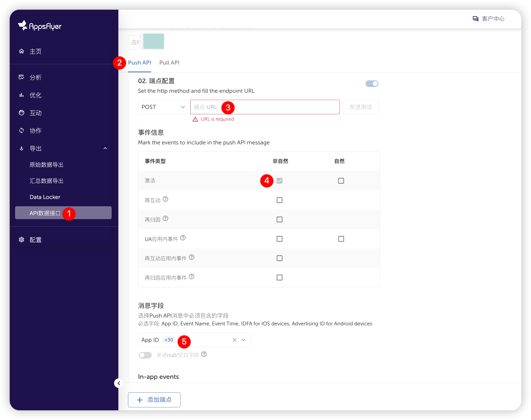Click the 添加端点 button
The image size is (531, 420).
point(154,400)
